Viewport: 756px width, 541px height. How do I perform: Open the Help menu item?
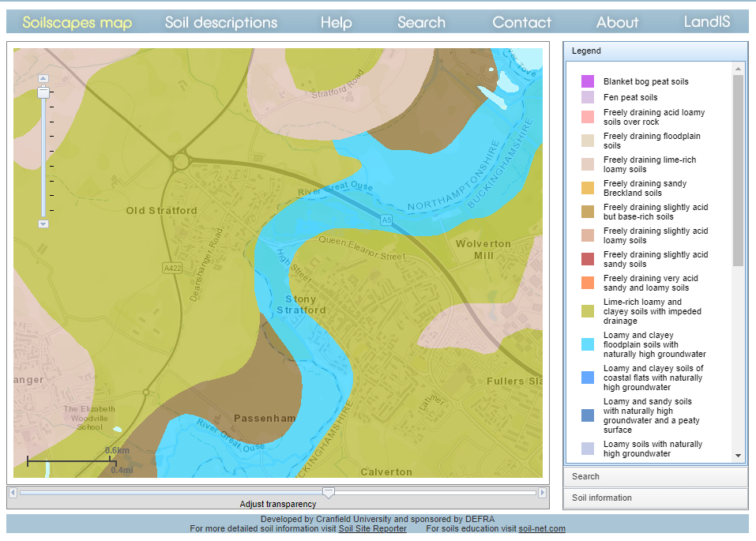[336, 22]
